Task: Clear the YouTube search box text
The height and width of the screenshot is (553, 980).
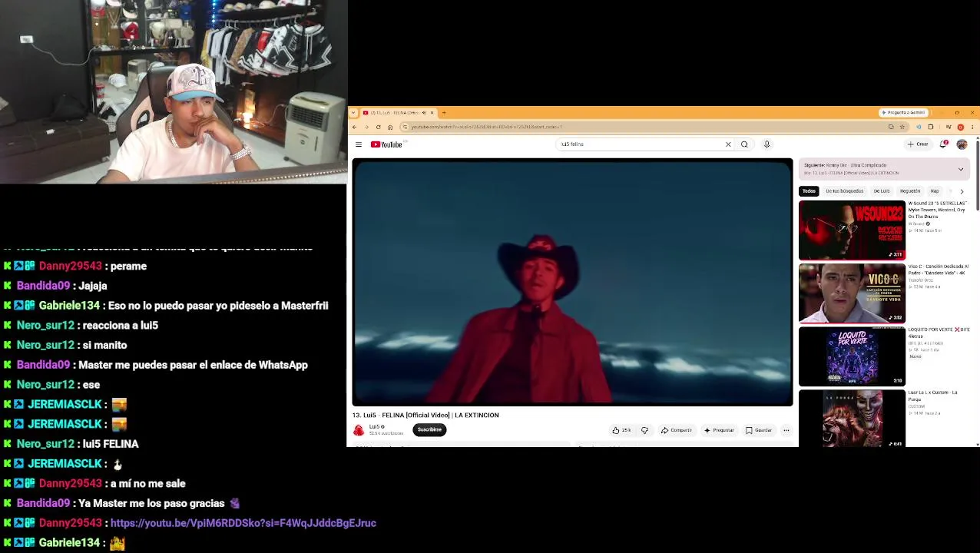Action: (x=728, y=144)
